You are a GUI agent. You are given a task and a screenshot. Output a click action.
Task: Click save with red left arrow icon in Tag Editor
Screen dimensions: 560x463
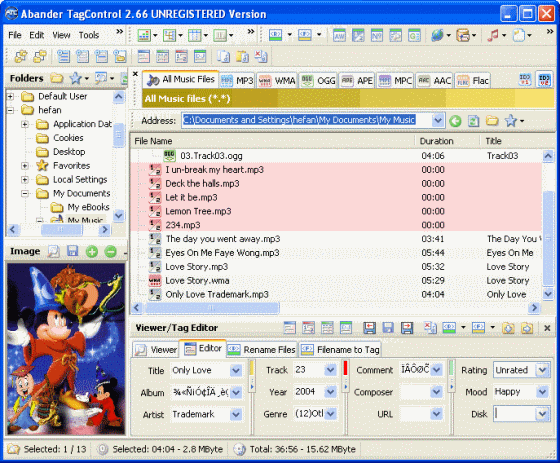(x=369, y=327)
